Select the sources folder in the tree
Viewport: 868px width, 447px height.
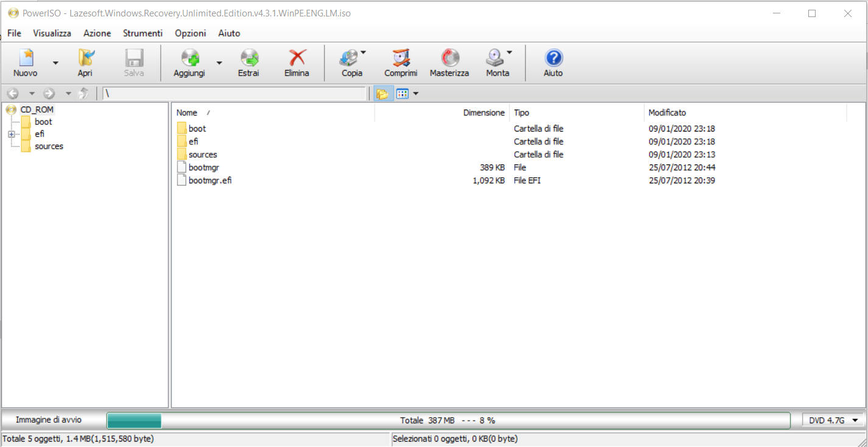(49, 146)
